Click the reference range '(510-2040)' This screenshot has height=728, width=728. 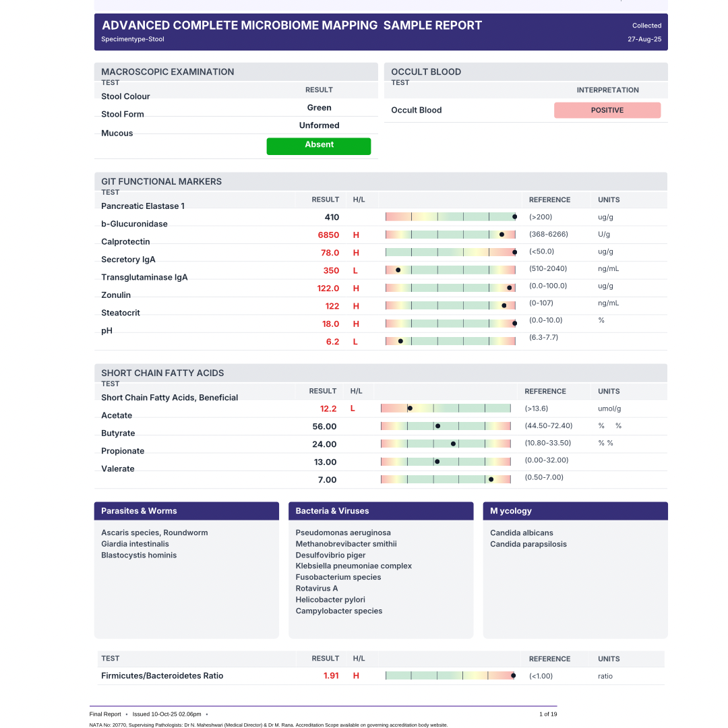[548, 268]
